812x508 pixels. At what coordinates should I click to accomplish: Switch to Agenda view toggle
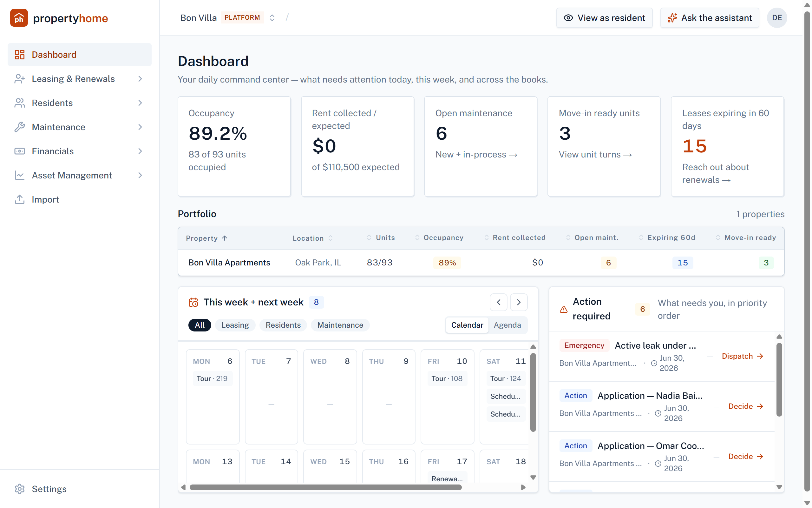507,325
